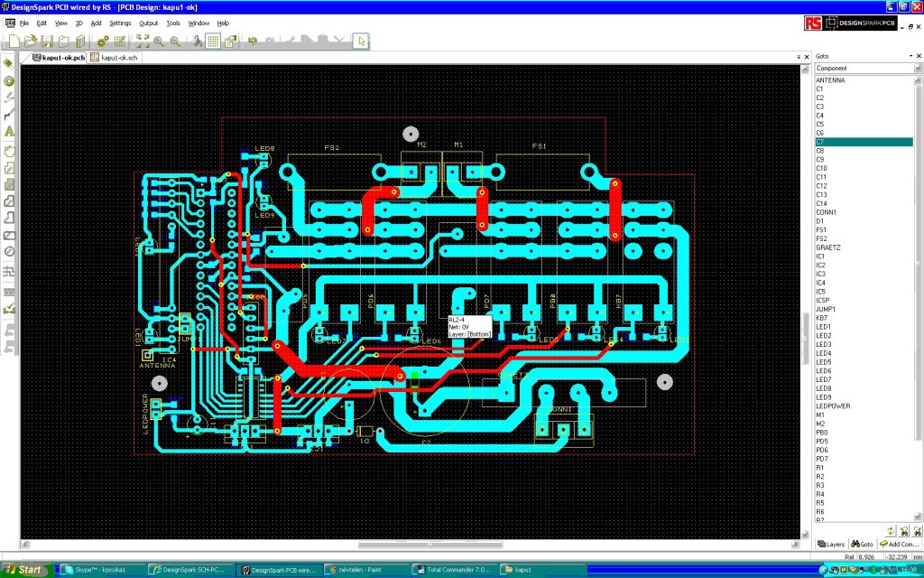The height and width of the screenshot is (578, 924).
Task: Select the design rule check icon
Action: pyautogui.click(x=9, y=309)
